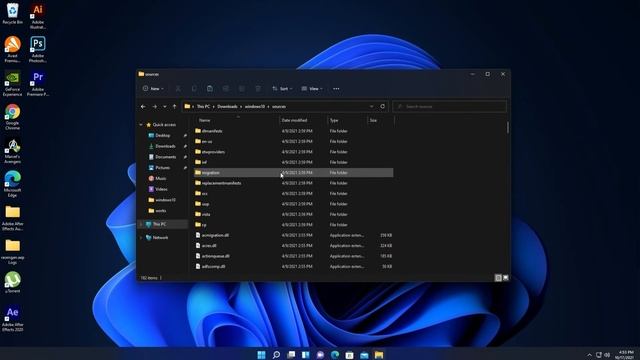Select Adobe Illustrator desktop shortcut

coord(38,16)
